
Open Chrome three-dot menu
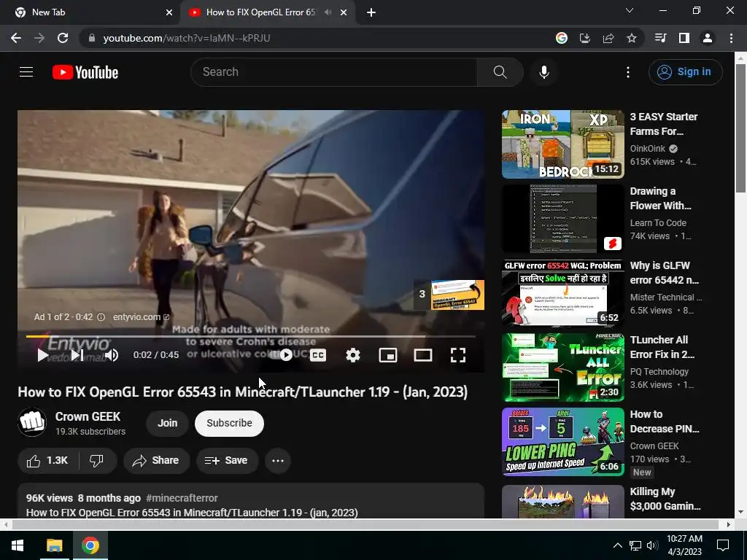point(731,38)
